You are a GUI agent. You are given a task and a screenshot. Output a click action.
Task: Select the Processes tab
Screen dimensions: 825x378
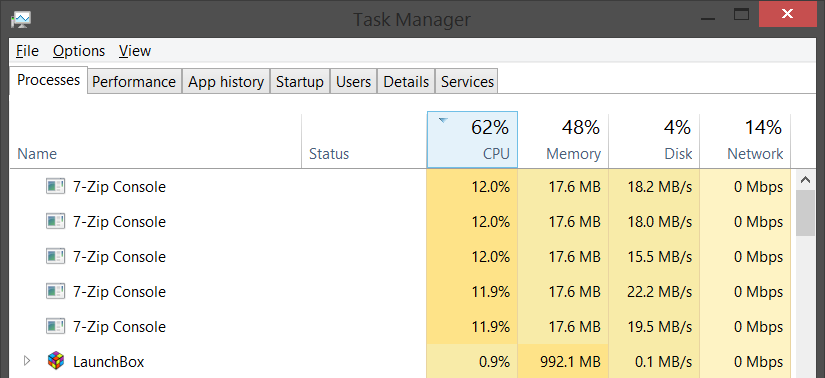click(x=48, y=80)
